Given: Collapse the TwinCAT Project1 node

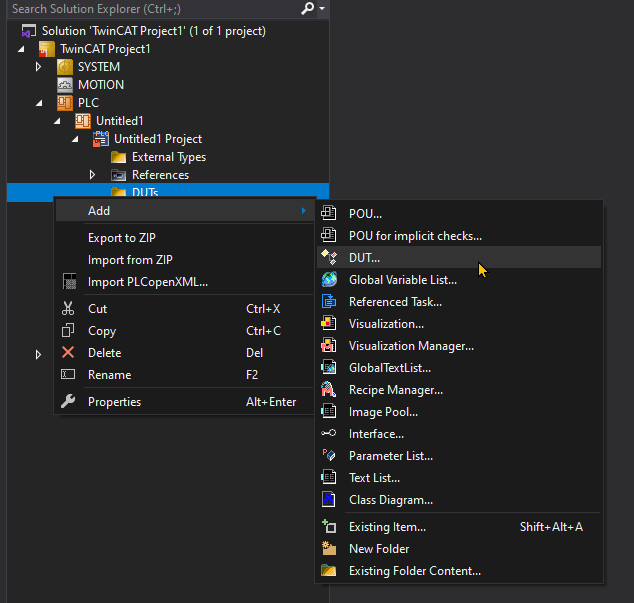Looking at the screenshot, I should [x=21, y=49].
